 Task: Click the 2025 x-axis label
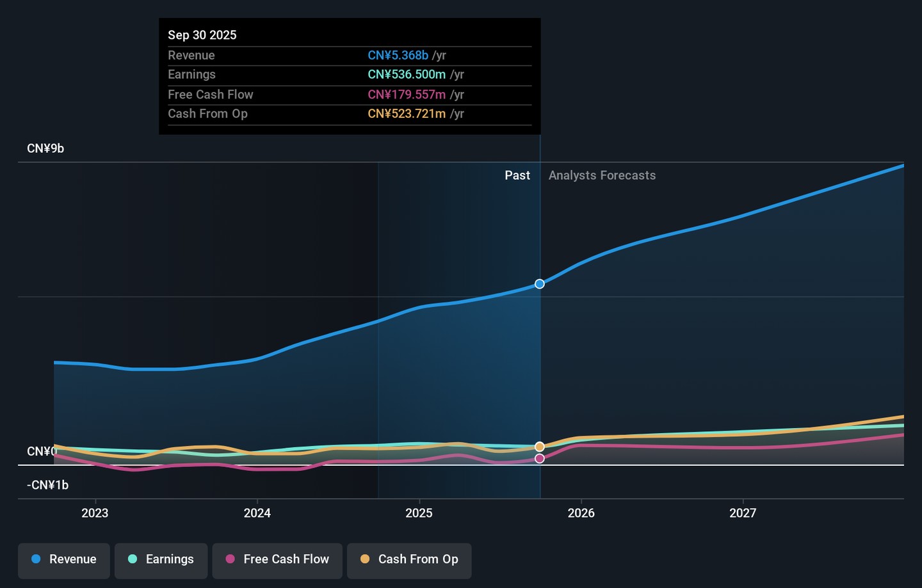tap(419, 513)
